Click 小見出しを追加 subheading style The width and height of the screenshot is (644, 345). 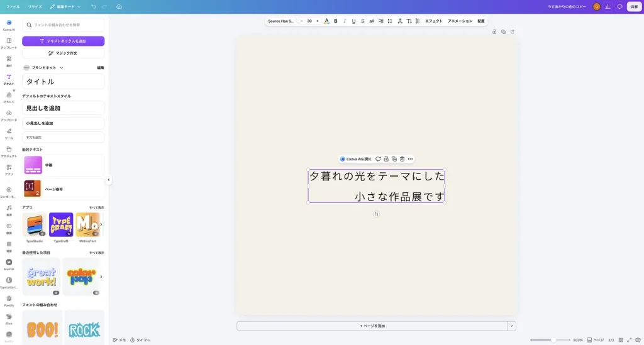click(x=64, y=123)
